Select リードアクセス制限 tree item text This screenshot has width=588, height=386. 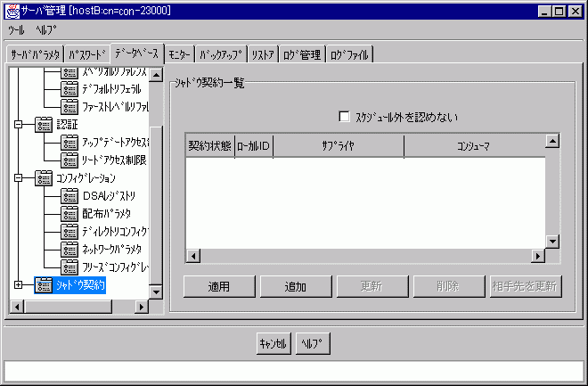pos(114,160)
